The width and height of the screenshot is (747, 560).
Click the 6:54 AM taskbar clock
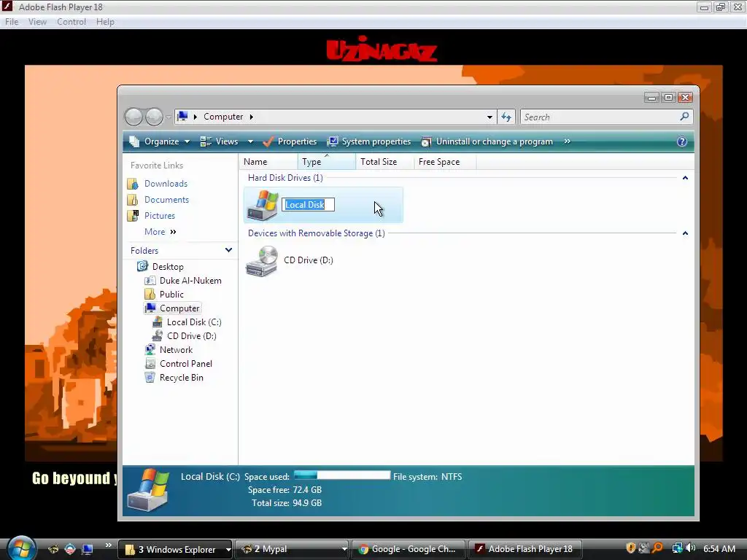click(x=719, y=549)
